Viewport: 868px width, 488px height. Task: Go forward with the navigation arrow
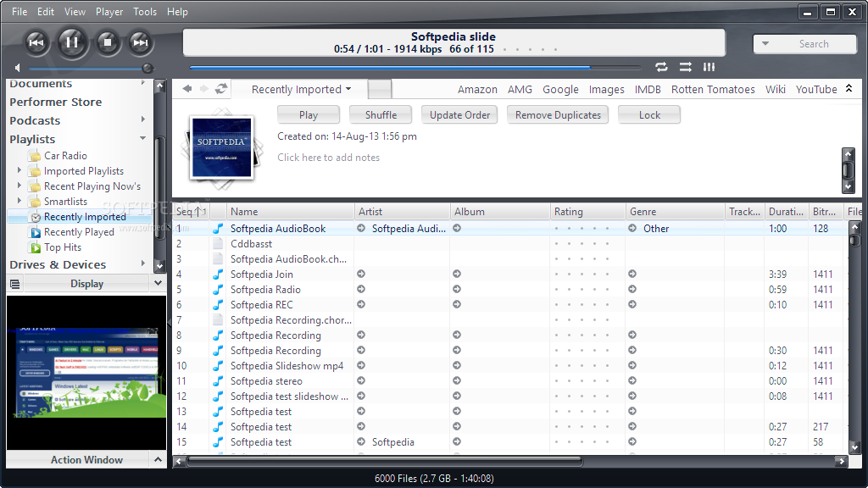203,88
